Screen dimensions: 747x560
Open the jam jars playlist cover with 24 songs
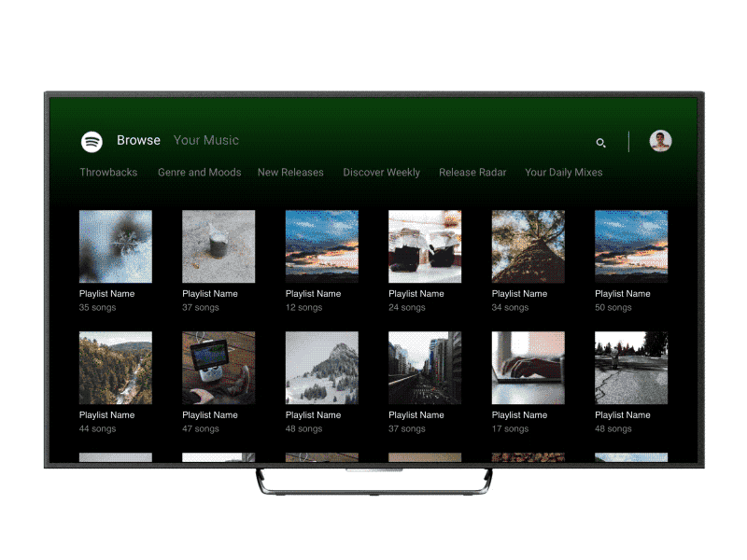tap(425, 246)
